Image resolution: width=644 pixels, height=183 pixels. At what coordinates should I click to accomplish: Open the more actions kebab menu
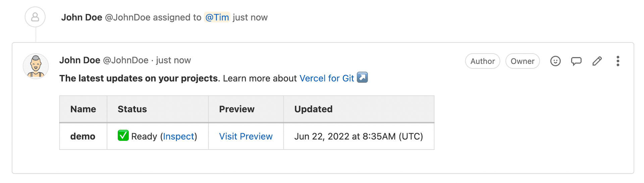(x=618, y=61)
